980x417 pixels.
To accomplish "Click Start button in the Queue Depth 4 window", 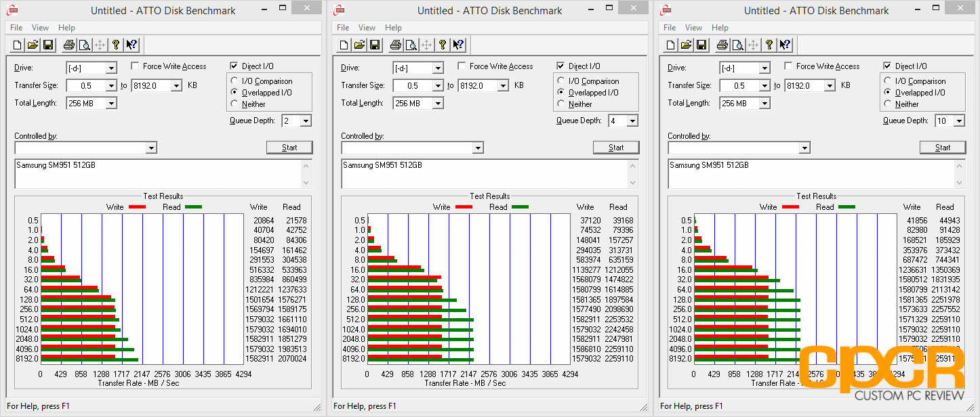I will pos(616,148).
